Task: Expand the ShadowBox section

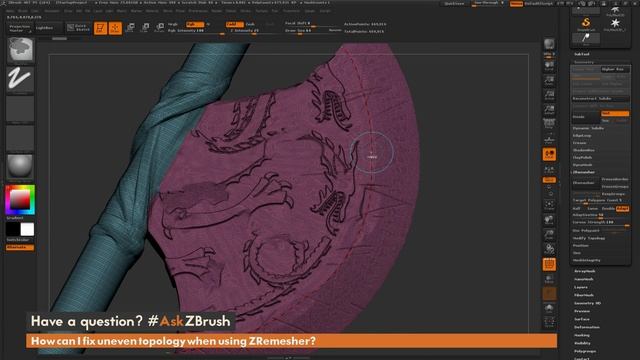Action: pos(584,150)
